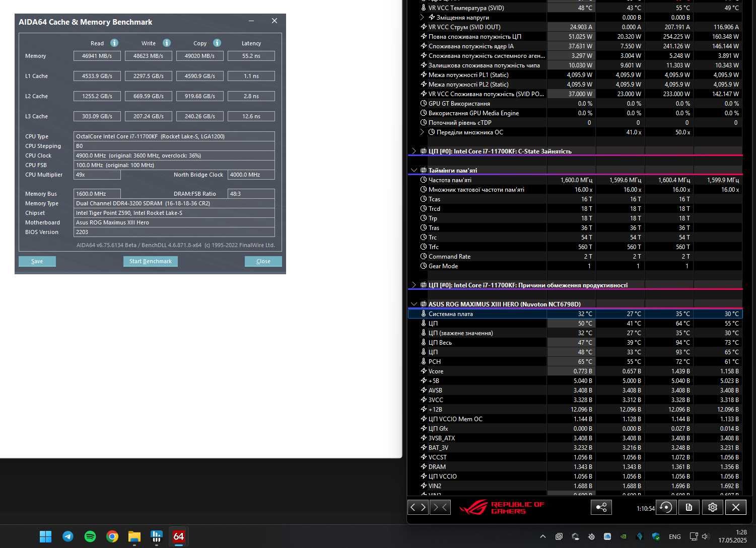Open the NVIDIA tray icon

click(x=624, y=536)
